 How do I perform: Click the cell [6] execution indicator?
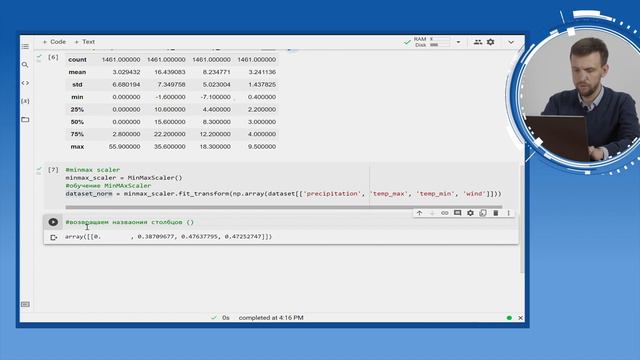coord(53,57)
